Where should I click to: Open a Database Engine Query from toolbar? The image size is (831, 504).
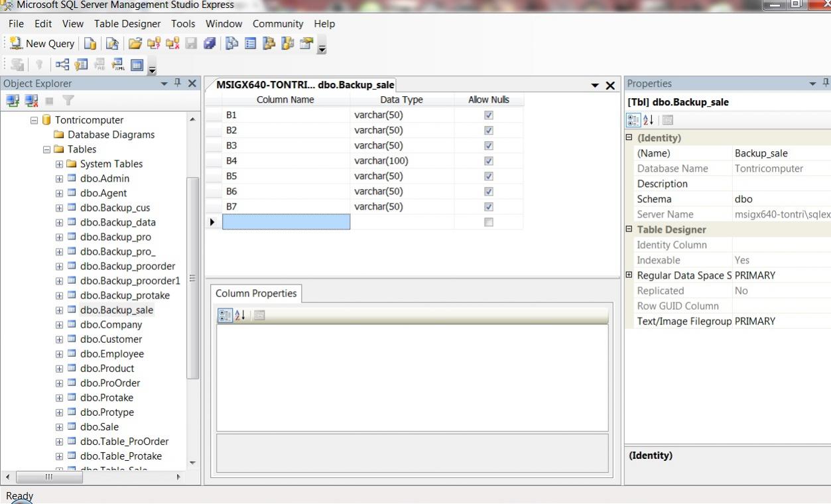point(90,44)
